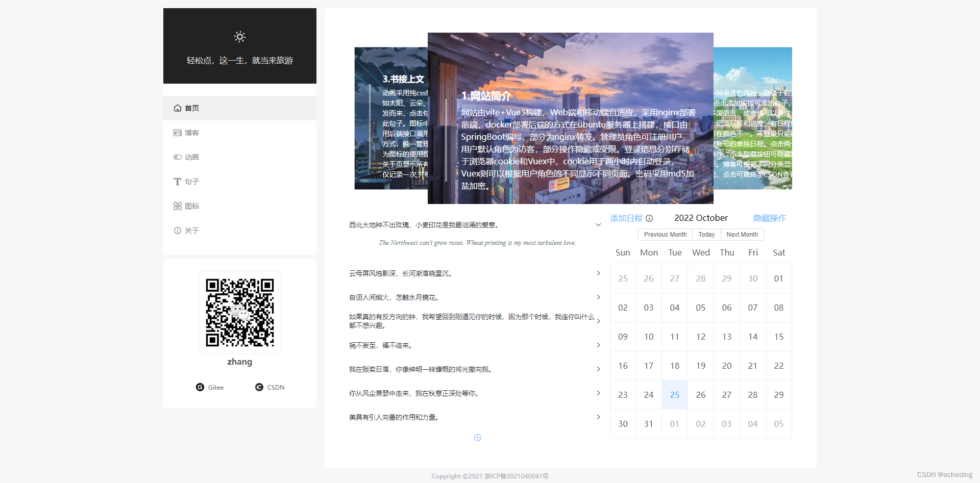Expand the 自诩人间烟火 sentence
This screenshot has height=483, width=980.
click(x=475, y=297)
